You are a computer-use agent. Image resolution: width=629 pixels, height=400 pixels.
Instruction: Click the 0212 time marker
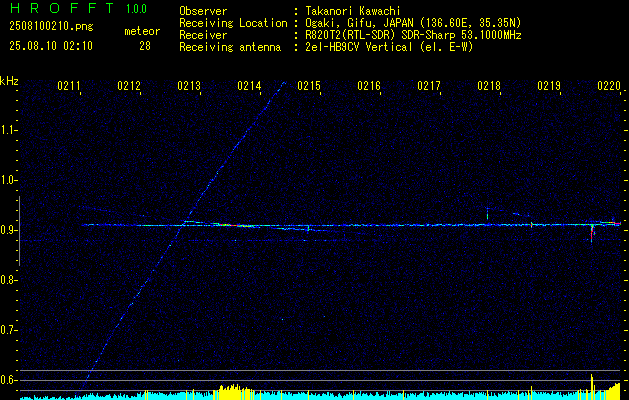(x=129, y=85)
